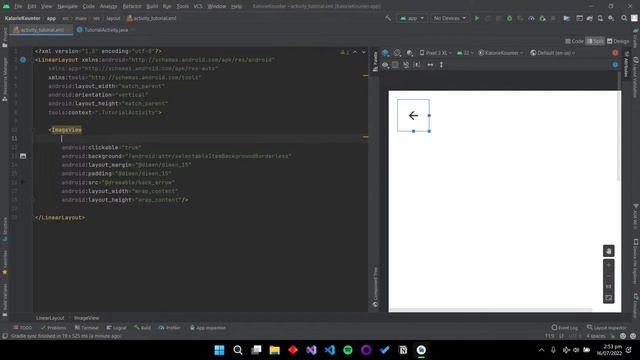Click the TODO tool window button
Image resolution: width=640 pixels, height=360 pixels.
pyautogui.click(x=22, y=328)
